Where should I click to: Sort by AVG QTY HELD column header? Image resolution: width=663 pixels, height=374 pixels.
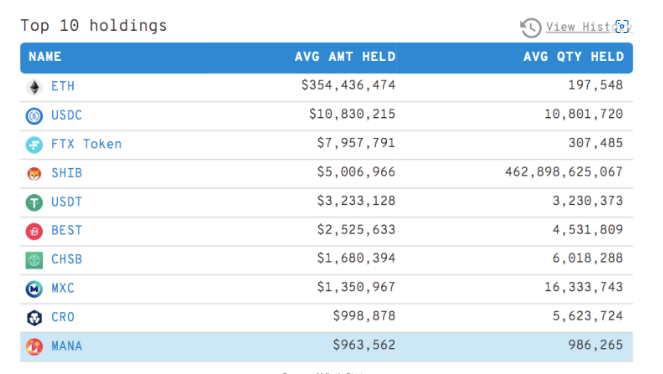573,57
